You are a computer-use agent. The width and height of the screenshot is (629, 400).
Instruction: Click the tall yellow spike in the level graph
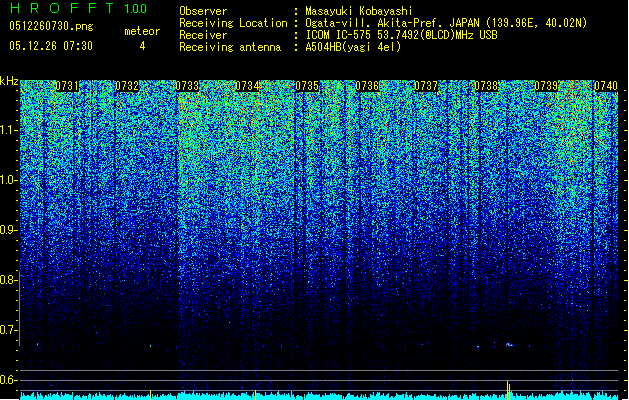(508, 390)
